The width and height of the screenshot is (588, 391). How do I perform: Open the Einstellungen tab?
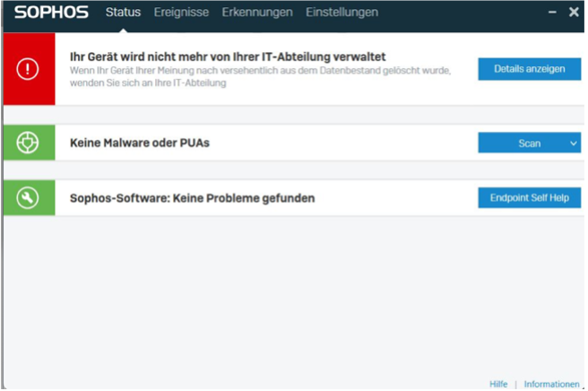[342, 12]
